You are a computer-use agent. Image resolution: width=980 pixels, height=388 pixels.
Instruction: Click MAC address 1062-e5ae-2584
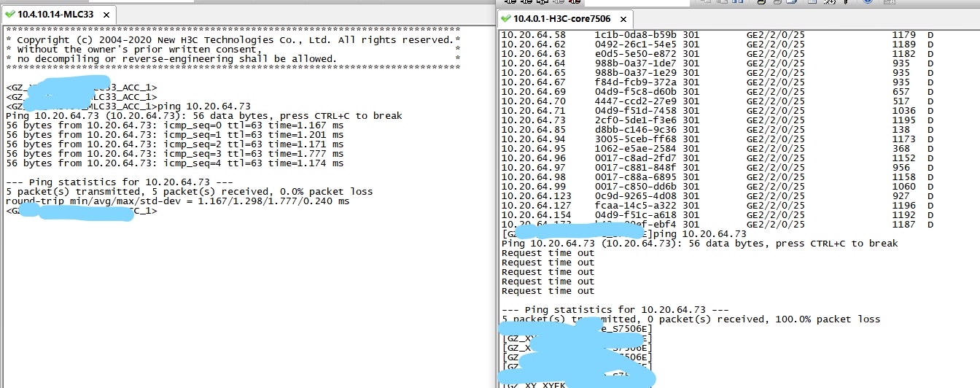(636, 149)
